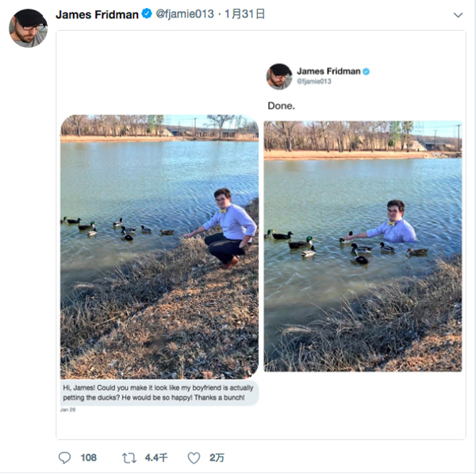Viewport: 476px width, 474px height.
Task: Retweet this James Fridman tweet
Action: tap(129, 458)
